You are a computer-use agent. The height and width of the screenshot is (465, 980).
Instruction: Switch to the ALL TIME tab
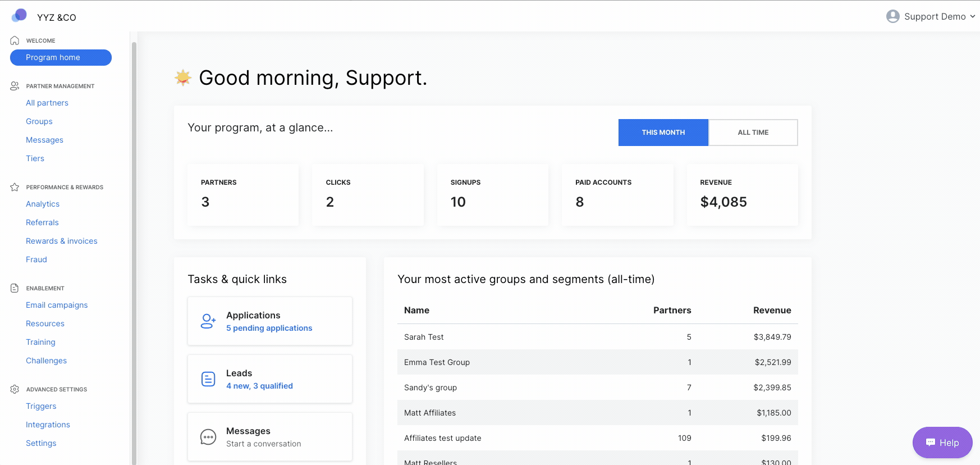pyautogui.click(x=753, y=133)
